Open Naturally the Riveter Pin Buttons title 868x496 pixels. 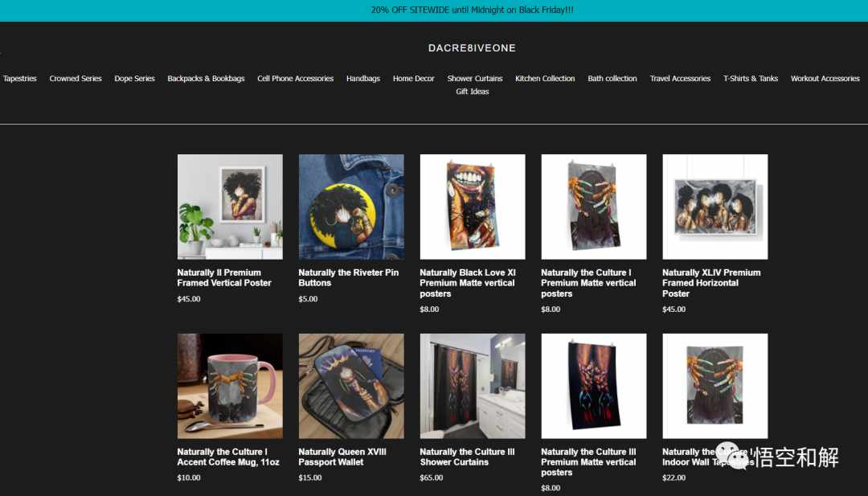click(x=348, y=278)
